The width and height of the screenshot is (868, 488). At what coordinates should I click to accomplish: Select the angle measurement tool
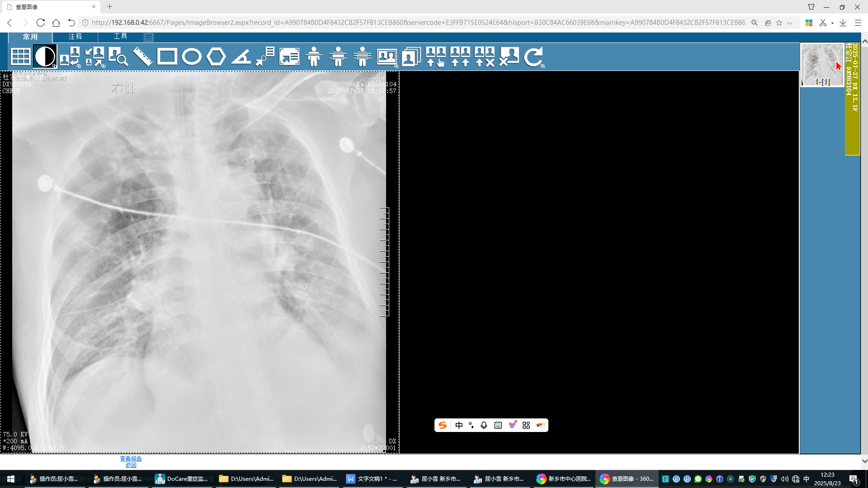point(241,57)
